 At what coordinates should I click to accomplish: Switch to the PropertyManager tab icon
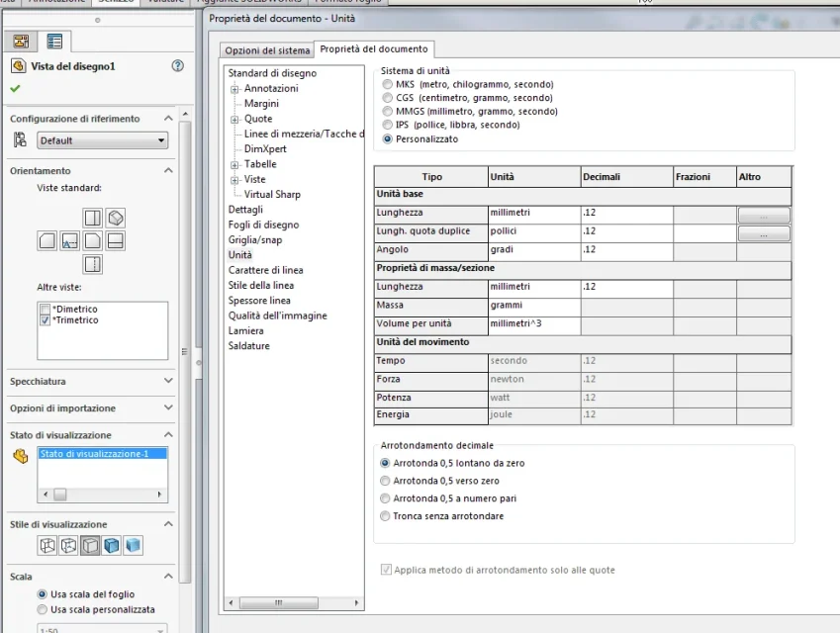[54, 42]
